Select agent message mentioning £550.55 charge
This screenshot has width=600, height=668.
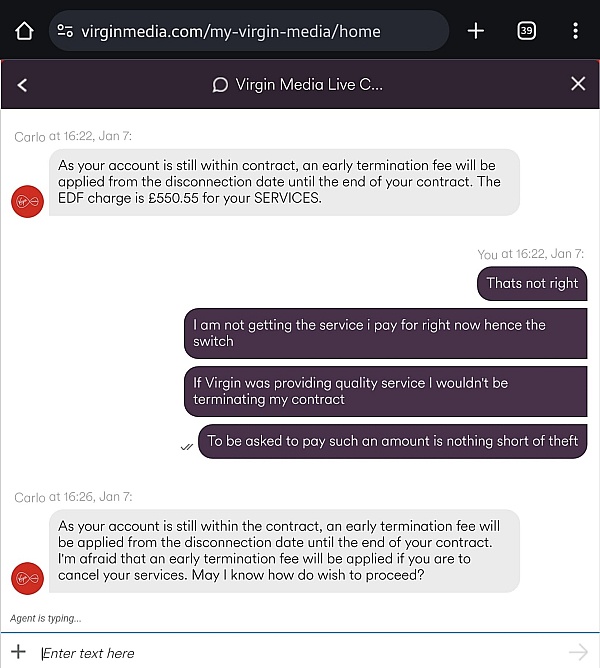[x=284, y=182]
